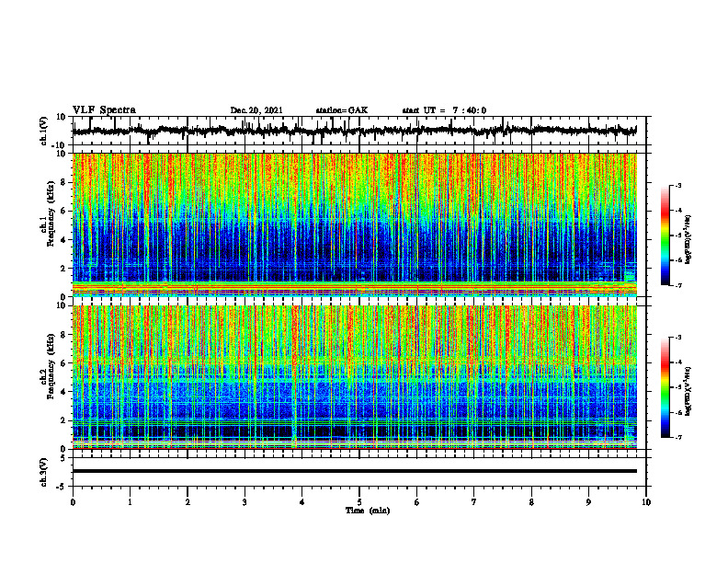Click time axis tick label "1"
This screenshot has width=728, height=563.
[x=130, y=502]
